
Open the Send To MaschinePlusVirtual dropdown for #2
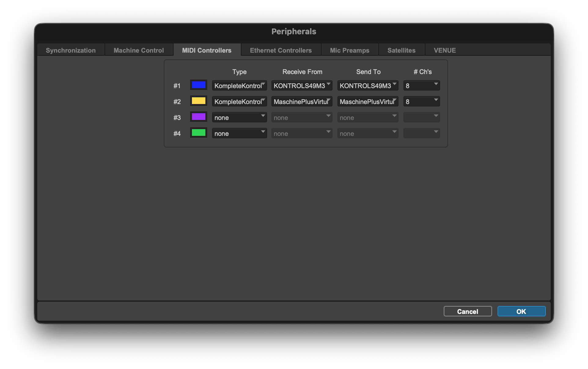[x=368, y=102]
